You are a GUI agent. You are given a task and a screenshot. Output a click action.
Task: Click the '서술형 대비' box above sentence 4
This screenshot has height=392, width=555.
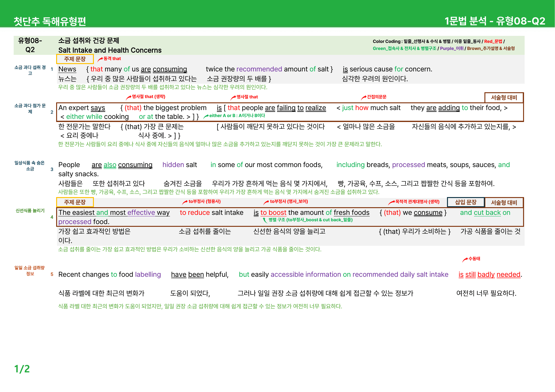click(x=504, y=203)
